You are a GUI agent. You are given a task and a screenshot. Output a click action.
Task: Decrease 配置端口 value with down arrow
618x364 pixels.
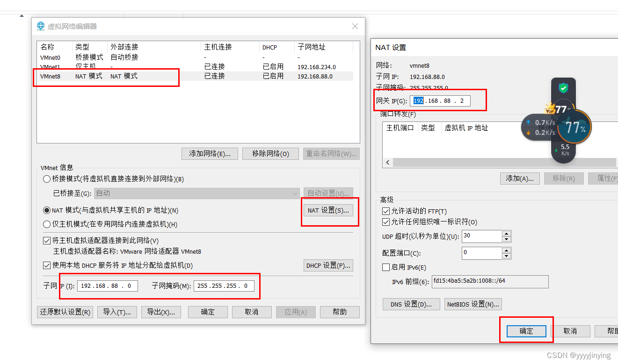[x=506, y=256]
